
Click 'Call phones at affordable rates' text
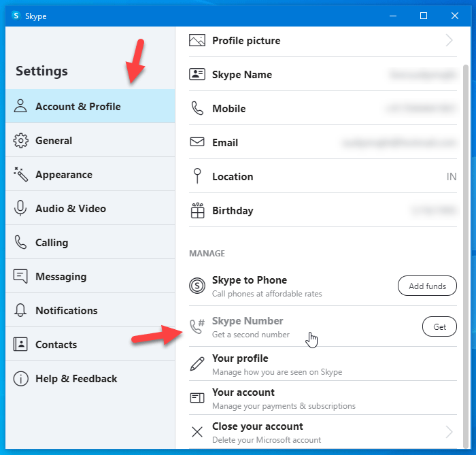267,294
